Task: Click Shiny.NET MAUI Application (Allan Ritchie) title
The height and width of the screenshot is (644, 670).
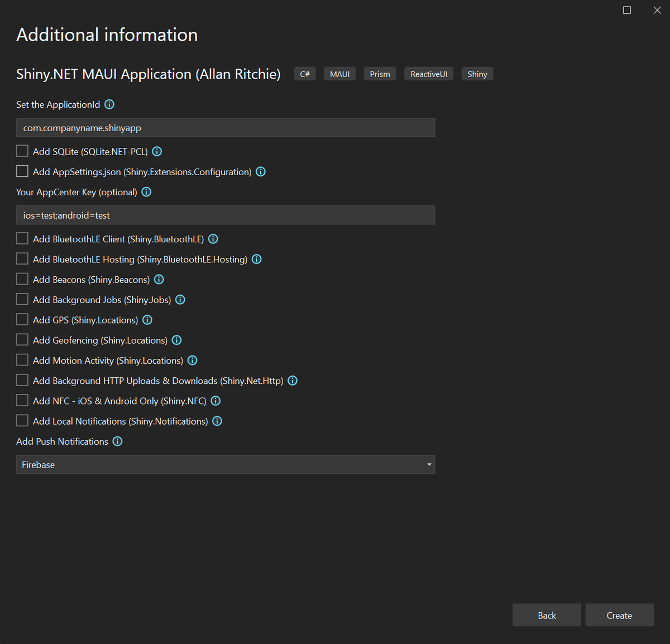Action: point(149,74)
